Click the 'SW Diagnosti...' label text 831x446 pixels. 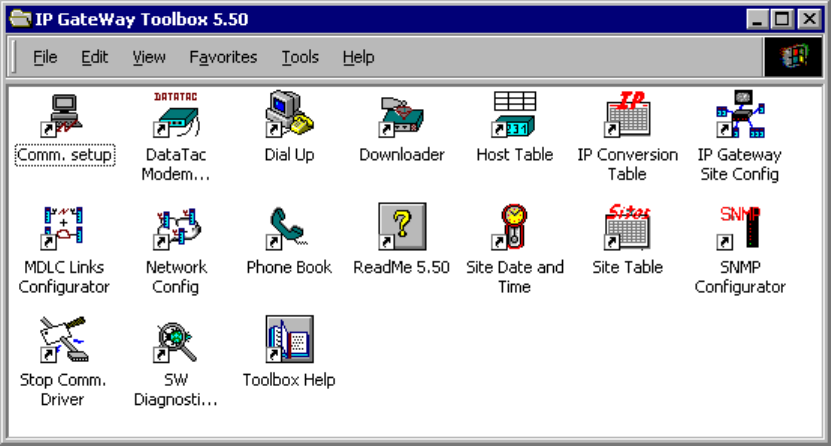(176, 389)
